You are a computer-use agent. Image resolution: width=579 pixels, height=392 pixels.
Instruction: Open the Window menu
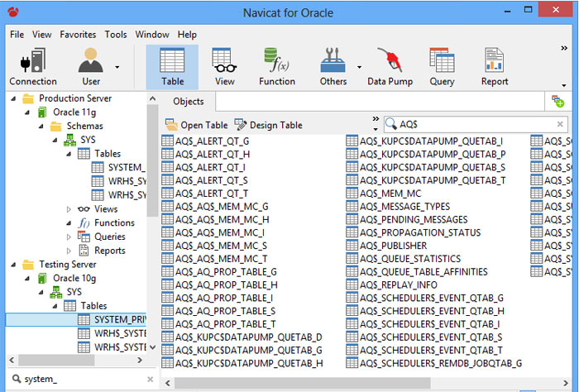tap(152, 35)
